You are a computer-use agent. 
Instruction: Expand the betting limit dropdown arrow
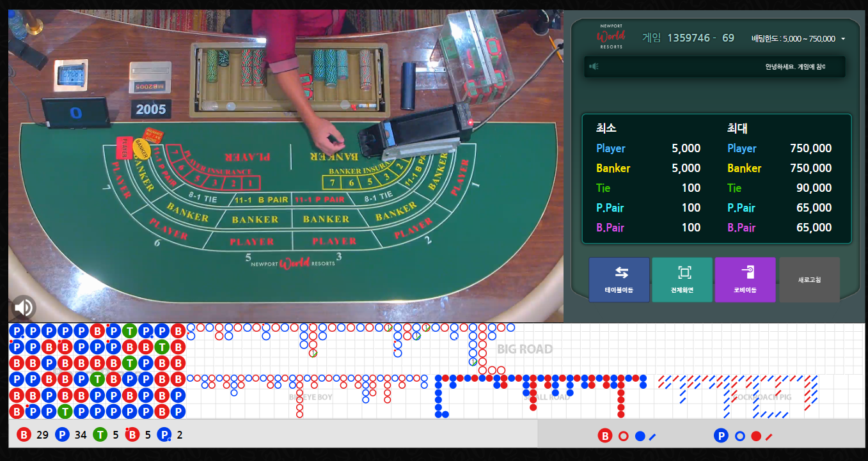[x=843, y=39]
